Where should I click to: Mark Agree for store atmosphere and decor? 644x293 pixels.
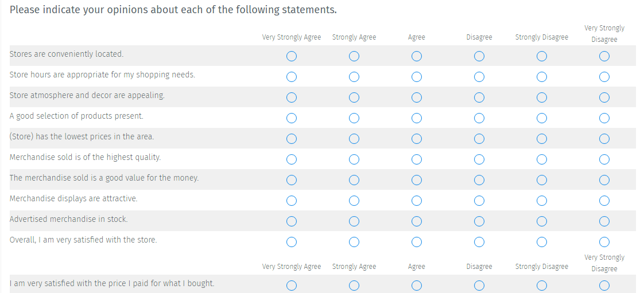click(x=417, y=97)
